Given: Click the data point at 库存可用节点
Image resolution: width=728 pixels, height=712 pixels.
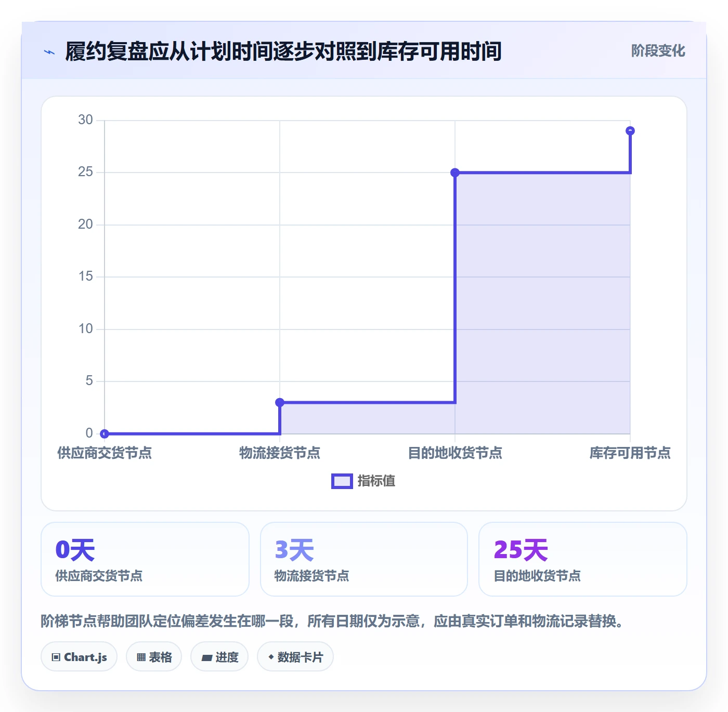Looking at the screenshot, I should (x=630, y=131).
